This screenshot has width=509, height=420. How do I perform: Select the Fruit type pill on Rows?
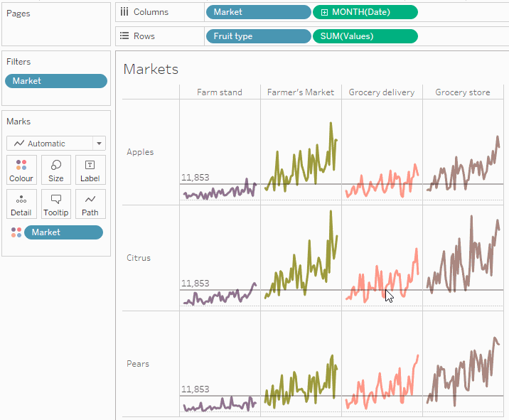[x=258, y=36]
